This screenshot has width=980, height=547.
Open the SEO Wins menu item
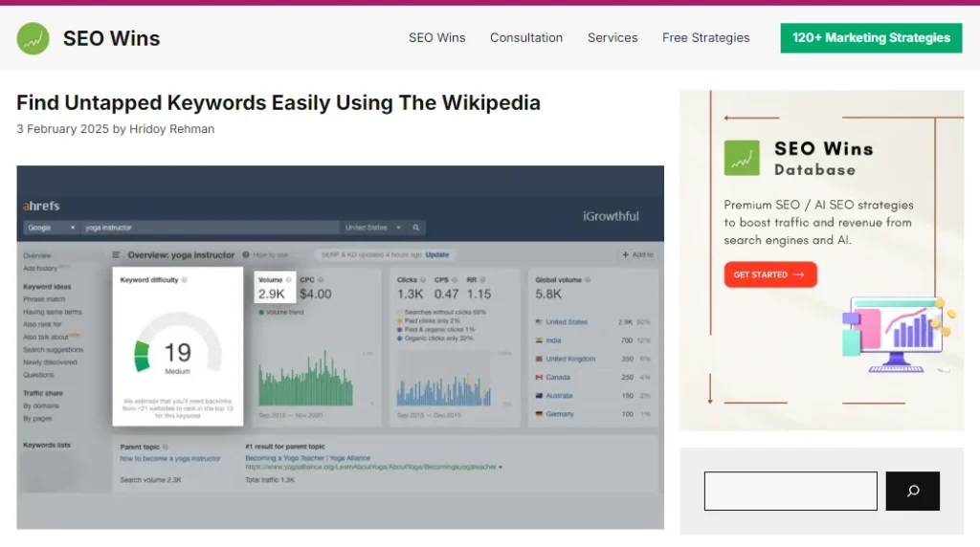click(x=436, y=37)
